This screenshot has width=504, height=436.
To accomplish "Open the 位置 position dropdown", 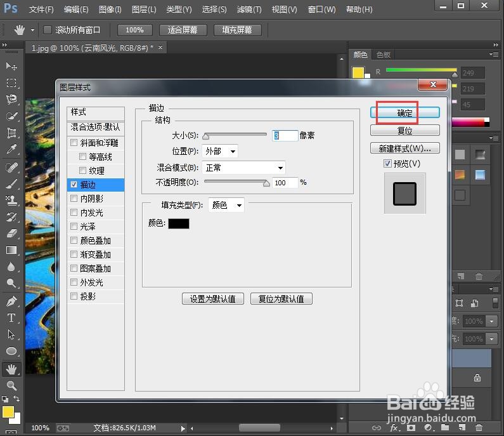I will [220, 151].
